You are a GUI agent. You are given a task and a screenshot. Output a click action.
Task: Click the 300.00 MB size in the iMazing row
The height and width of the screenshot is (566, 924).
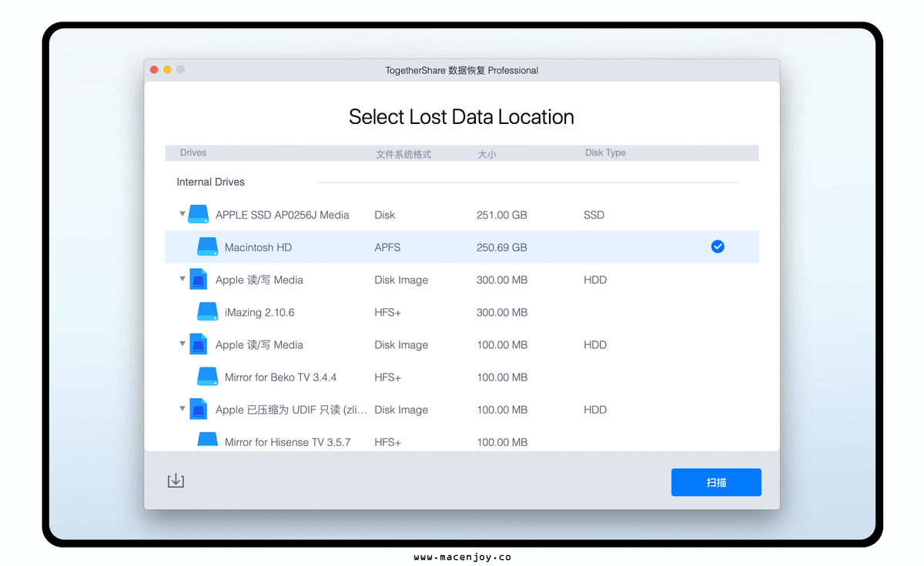[502, 312]
